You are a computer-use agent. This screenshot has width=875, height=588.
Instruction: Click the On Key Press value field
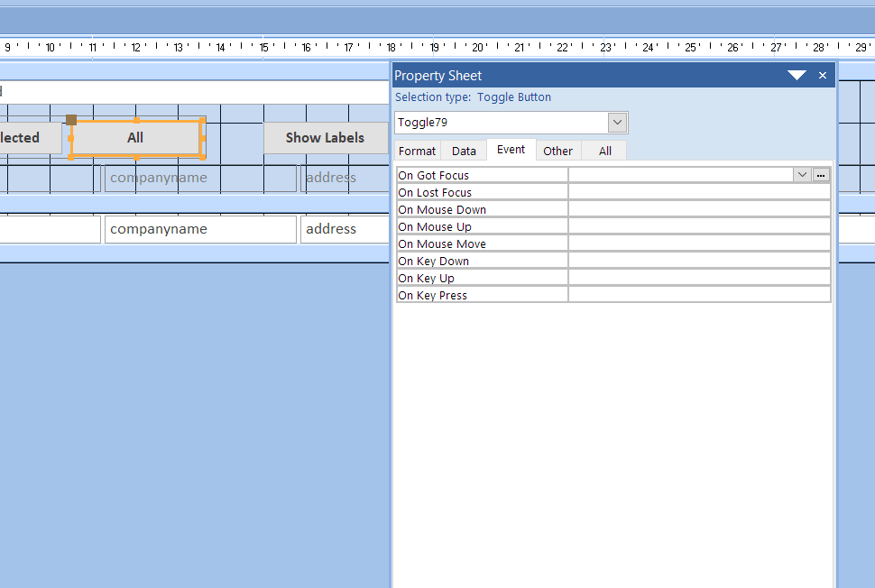coord(699,295)
